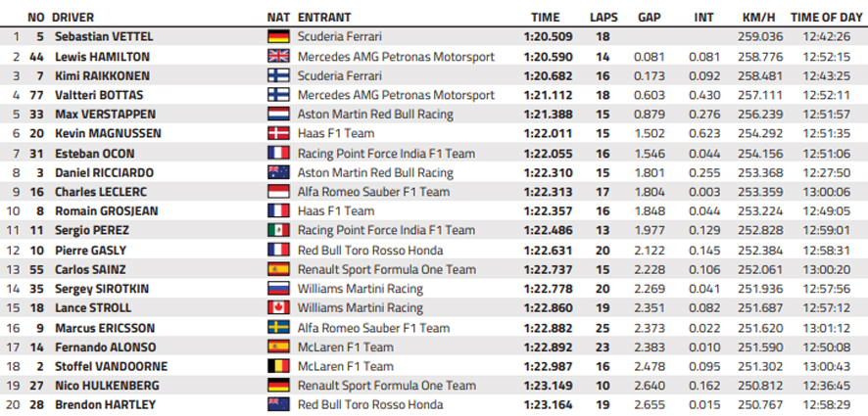Click the Danish flag next to Kevin Magnussen

click(278, 134)
